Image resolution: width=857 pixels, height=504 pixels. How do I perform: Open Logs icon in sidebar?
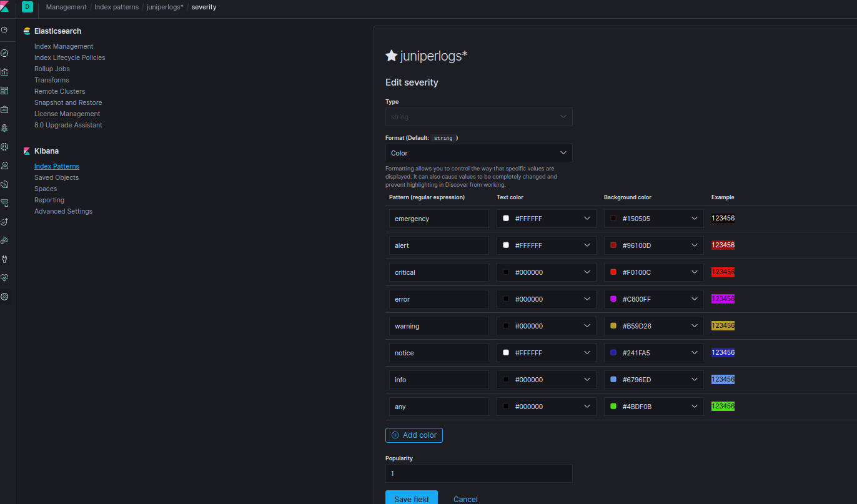pyautogui.click(x=4, y=184)
